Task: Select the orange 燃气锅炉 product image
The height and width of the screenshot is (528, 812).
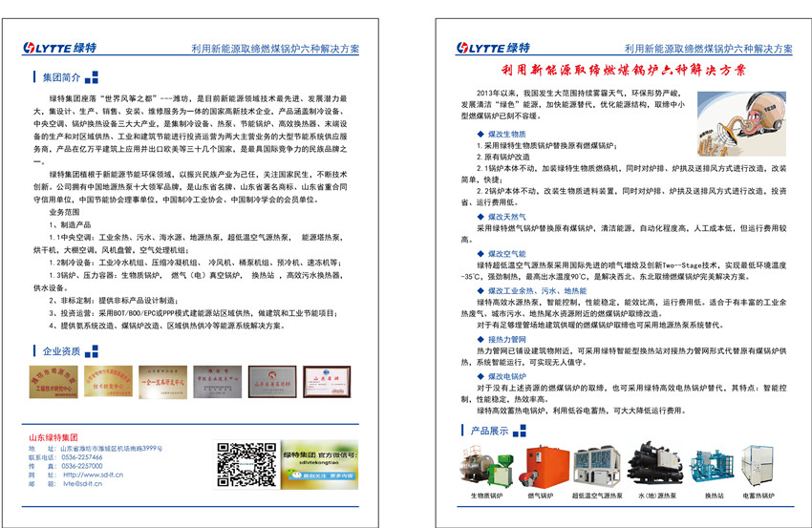Action: (x=541, y=468)
